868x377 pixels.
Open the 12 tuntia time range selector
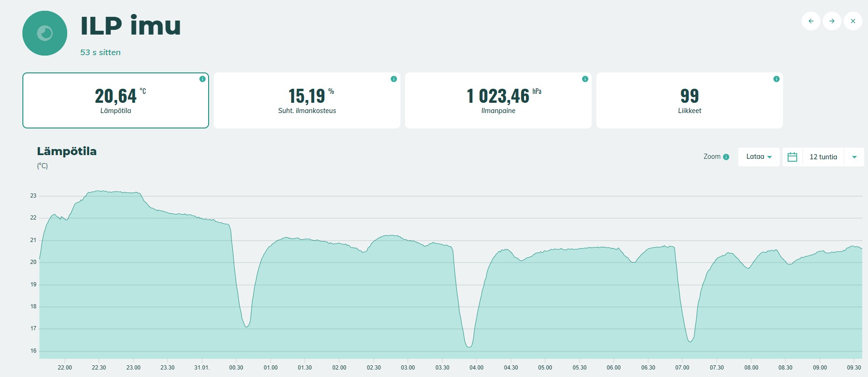click(x=823, y=157)
